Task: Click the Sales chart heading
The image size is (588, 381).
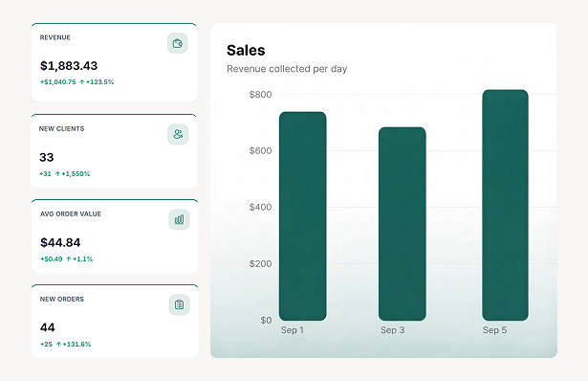Action: pos(246,51)
